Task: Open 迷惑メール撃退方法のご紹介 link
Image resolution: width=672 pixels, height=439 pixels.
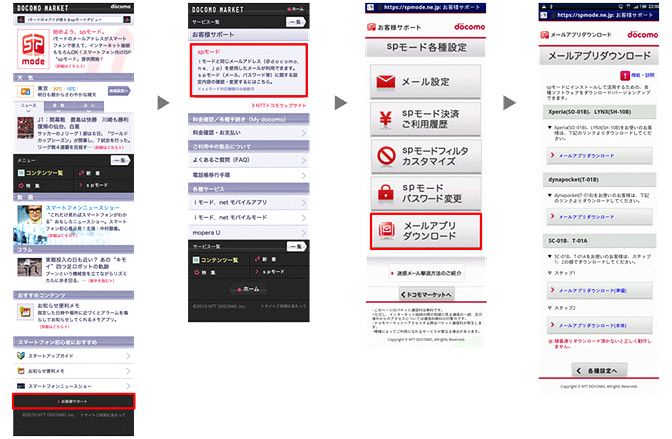Action: pyautogui.click(x=426, y=273)
